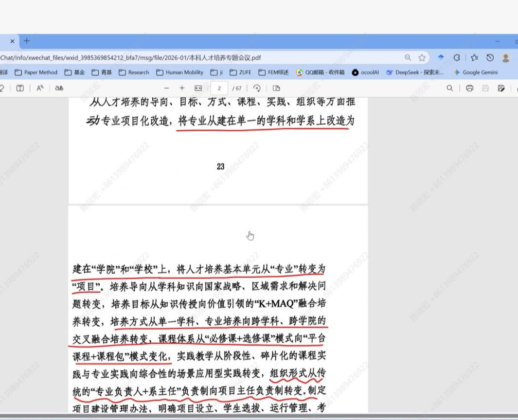This screenshot has width=518, height=420.
Task: Toggle the two-page view layout
Action: pyautogui.click(x=276, y=88)
